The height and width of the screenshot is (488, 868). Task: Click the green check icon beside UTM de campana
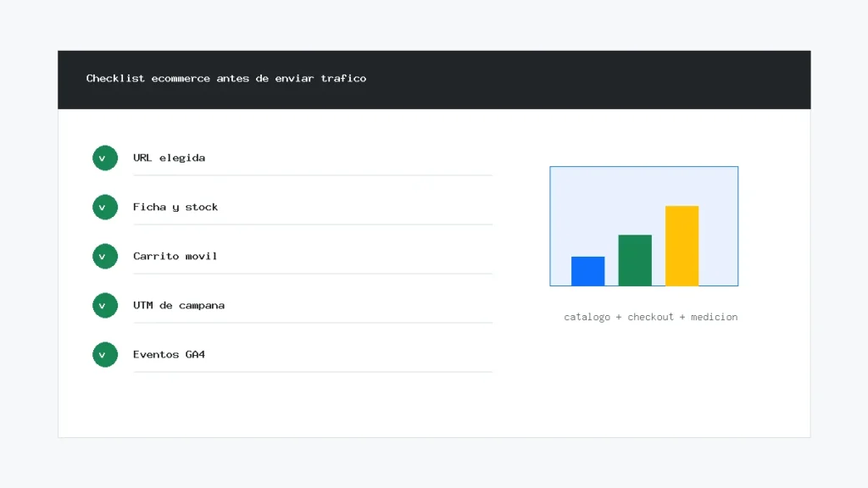(105, 305)
